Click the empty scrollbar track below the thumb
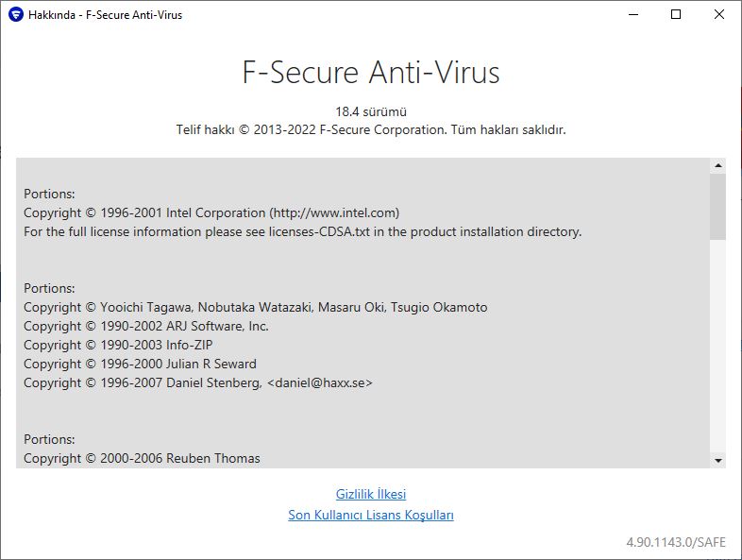This screenshot has width=742, height=560. [717, 346]
